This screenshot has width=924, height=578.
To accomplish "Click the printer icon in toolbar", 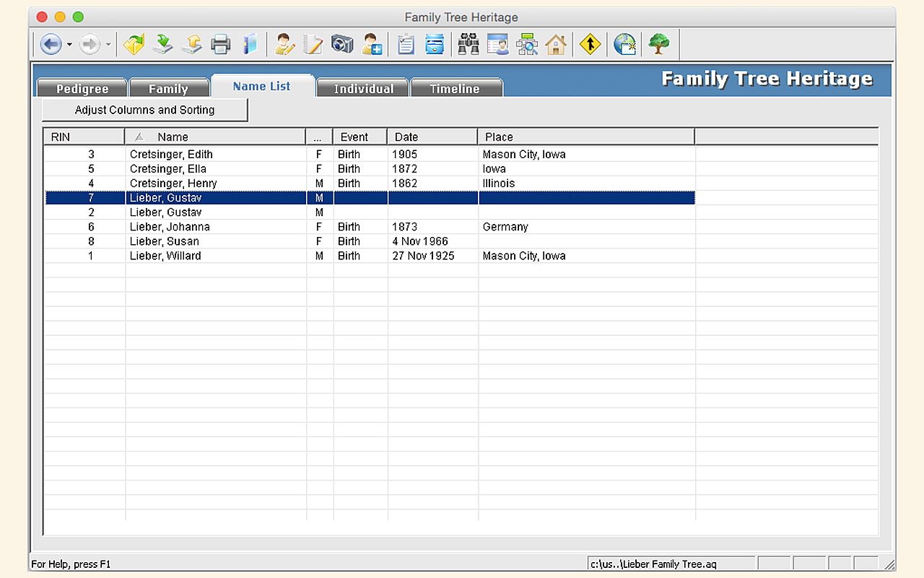I will point(221,45).
